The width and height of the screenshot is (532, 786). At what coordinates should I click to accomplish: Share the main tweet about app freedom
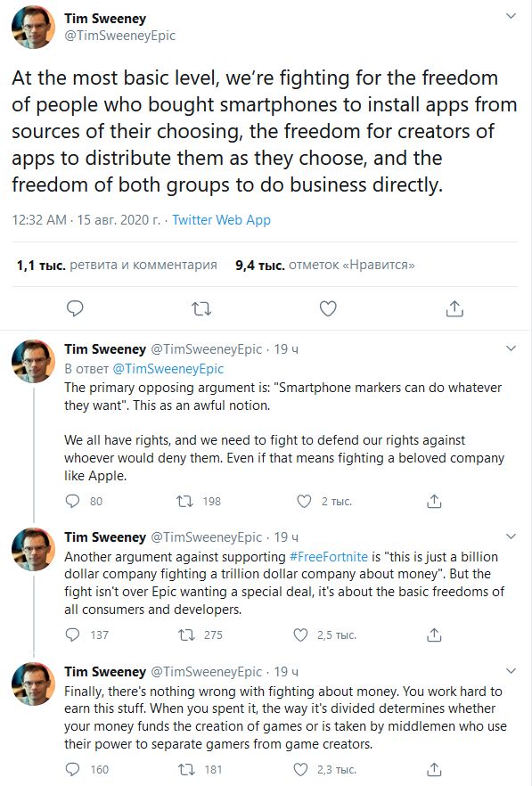click(x=454, y=308)
